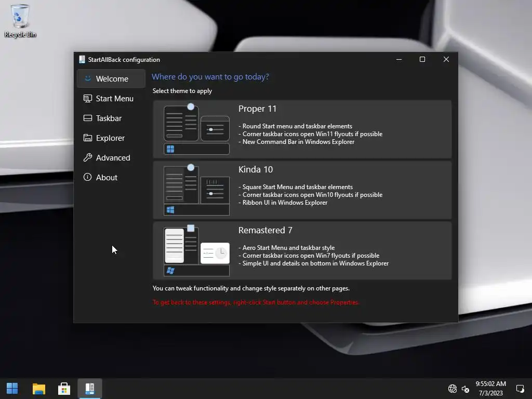
Task: Maximize the StartAllBack configuration window
Action: click(x=422, y=59)
